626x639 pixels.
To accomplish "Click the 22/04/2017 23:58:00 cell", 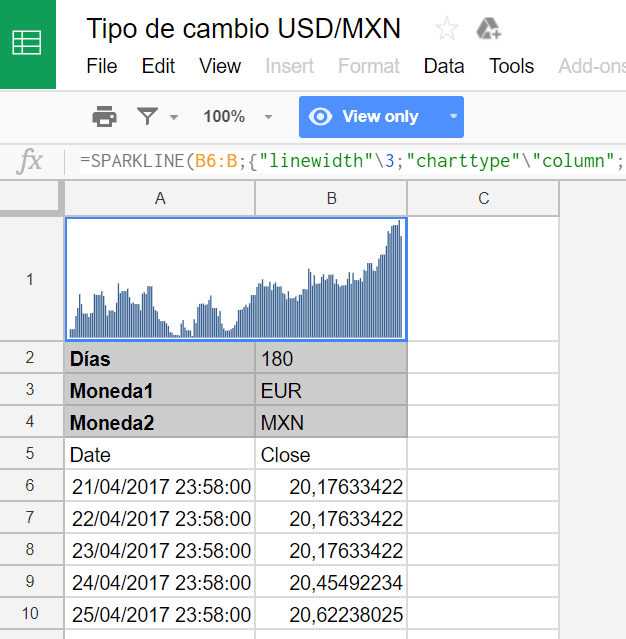I will (160, 518).
